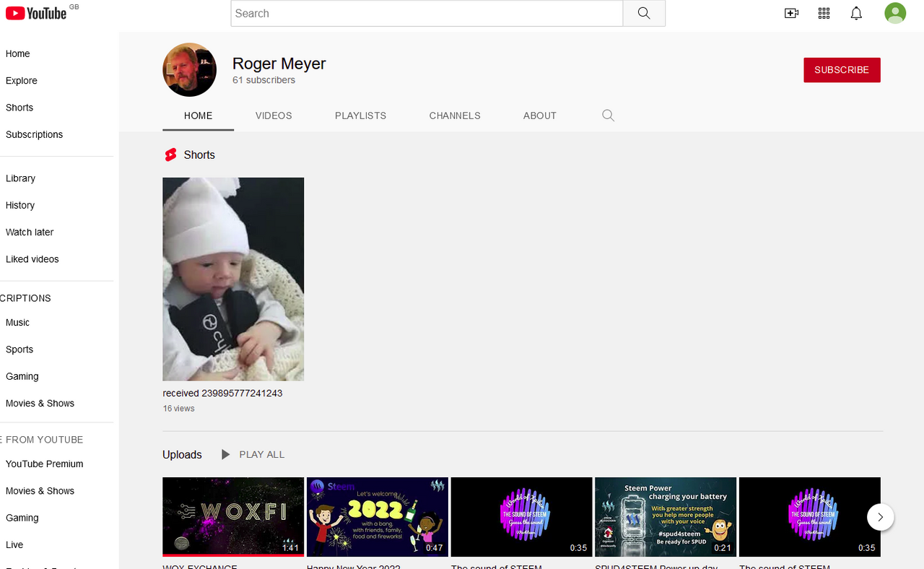The height and width of the screenshot is (569, 924).
Task: Search within channel magnifier icon
Action: tap(608, 116)
